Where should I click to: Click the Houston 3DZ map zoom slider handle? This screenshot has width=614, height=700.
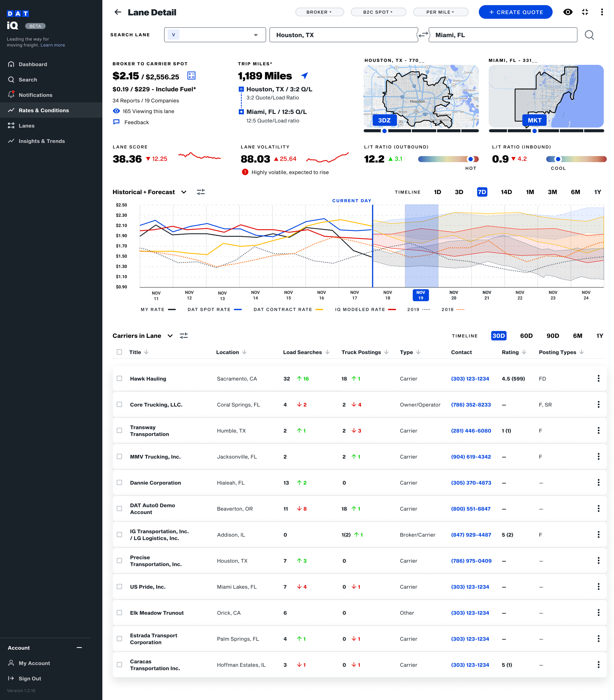tap(384, 131)
